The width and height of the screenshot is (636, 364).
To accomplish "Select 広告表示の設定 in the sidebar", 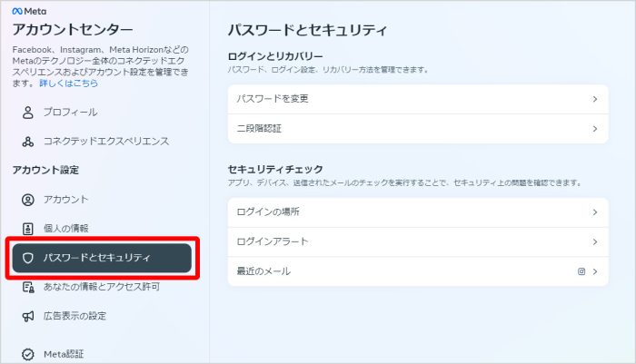I will [75, 316].
